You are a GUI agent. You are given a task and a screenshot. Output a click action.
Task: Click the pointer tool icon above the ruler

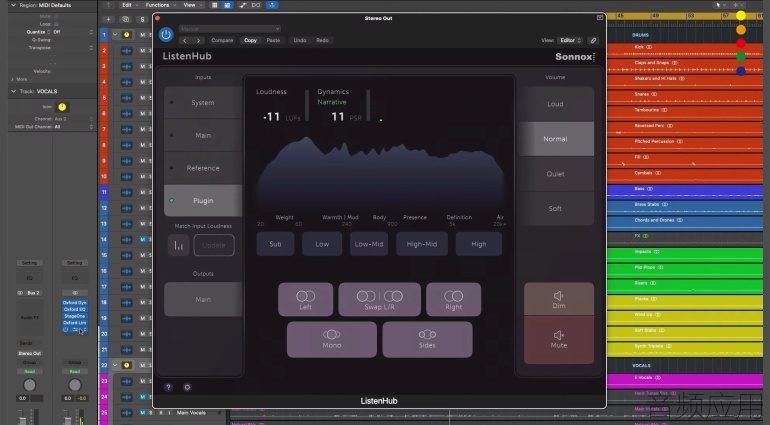[718, 5]
